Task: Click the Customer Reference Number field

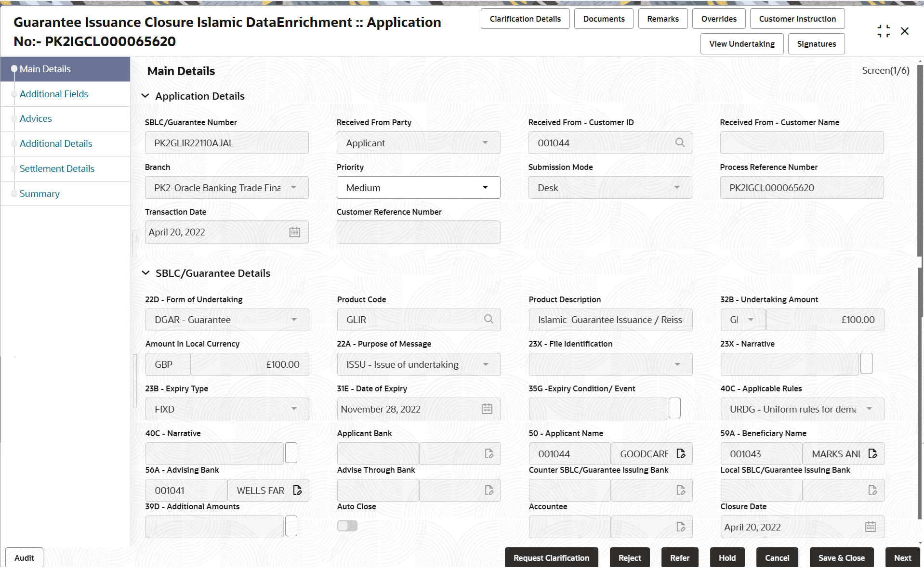Action: [418, 232]
